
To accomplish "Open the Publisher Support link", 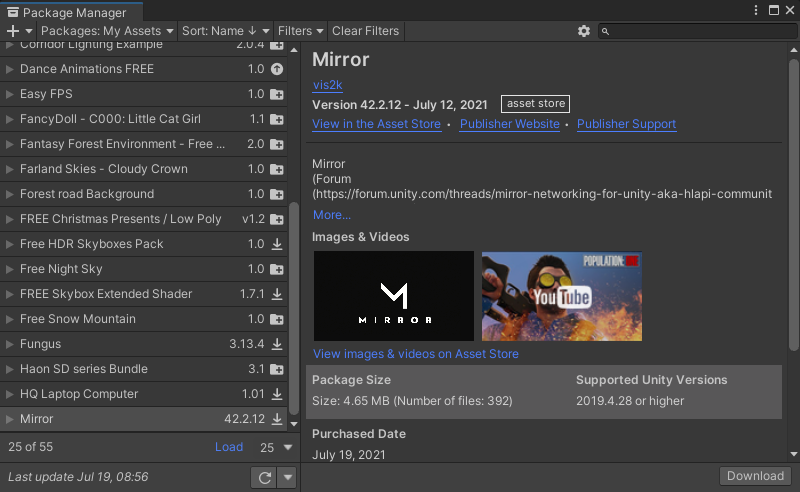I will [x=627, y=124].
